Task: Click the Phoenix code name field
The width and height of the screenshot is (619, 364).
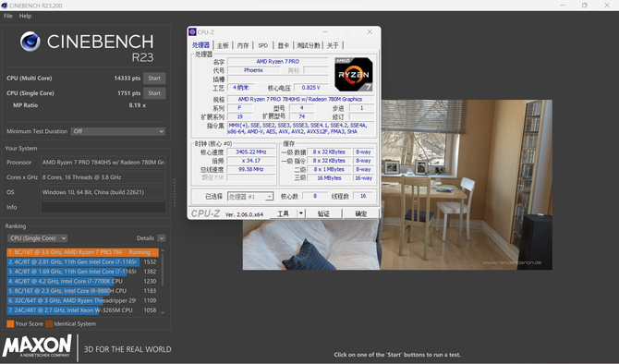Action: pyautogui.click(x=253, y=70)
